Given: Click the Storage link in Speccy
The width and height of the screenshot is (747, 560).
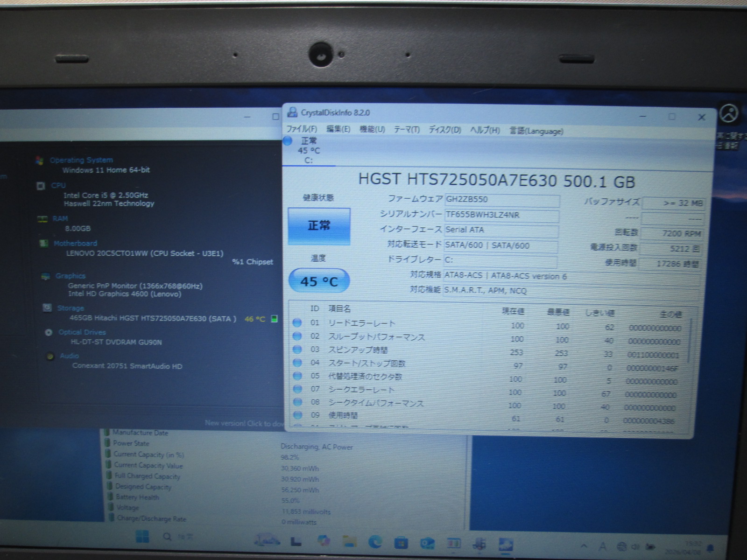Looking at the screenshot, I should (x=70, y=308).
